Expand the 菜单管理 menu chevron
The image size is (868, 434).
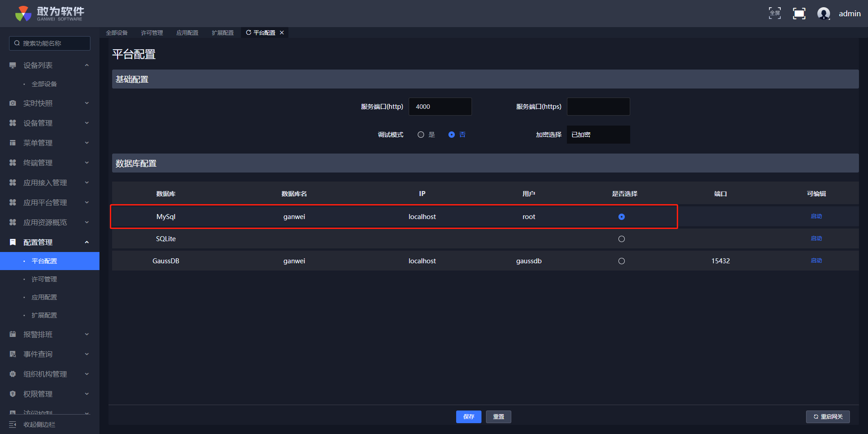coord(87,143)
